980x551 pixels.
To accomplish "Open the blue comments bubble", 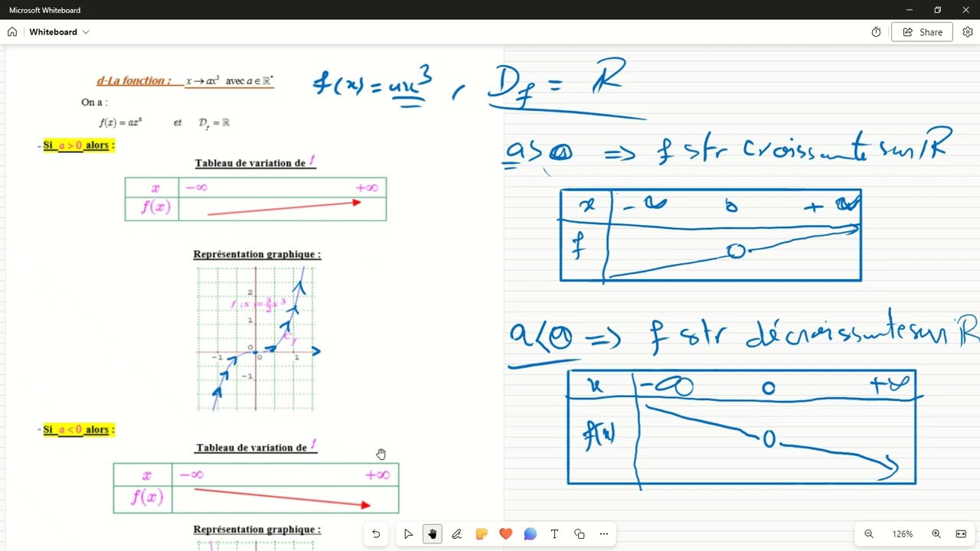I will pyautogui.click(x=530, y=534).
